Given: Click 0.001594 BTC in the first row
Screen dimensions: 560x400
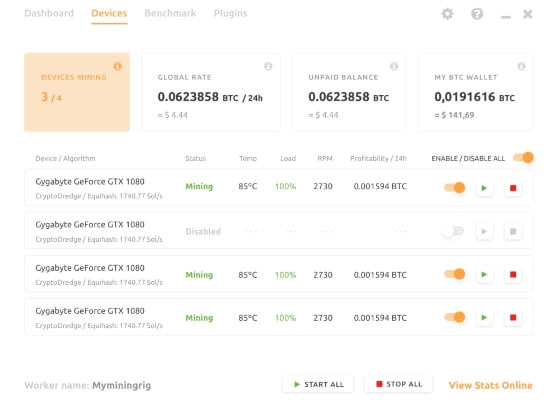Looking at the screenshot, I should [380, 186].
